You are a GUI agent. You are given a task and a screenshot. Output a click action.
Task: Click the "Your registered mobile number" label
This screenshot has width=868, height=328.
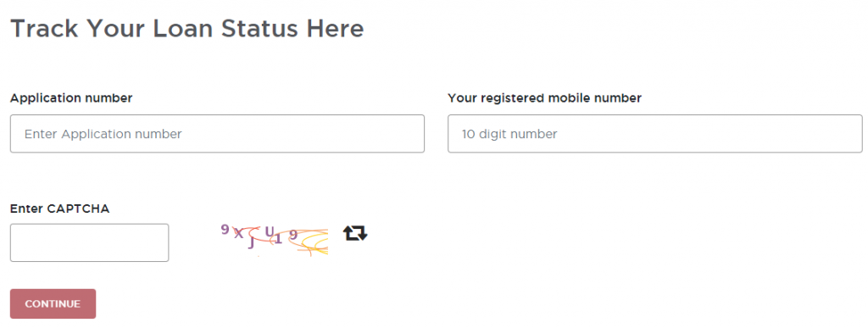coord(545,98)
